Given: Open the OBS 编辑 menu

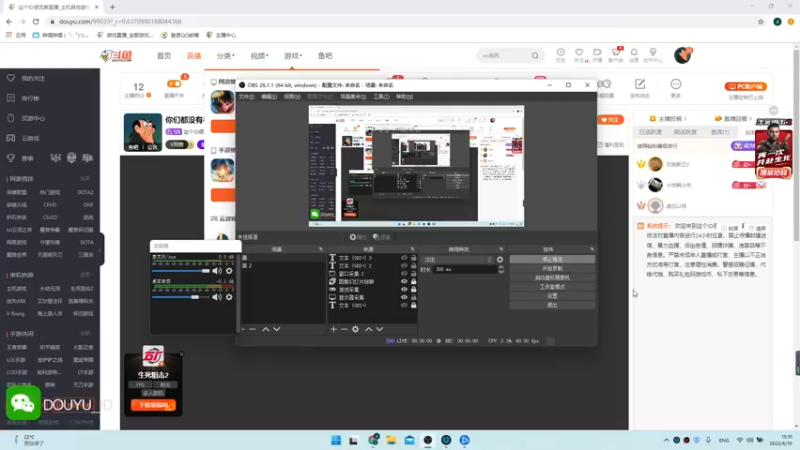Looking at the screenshot, I should [x=269, y=96].
